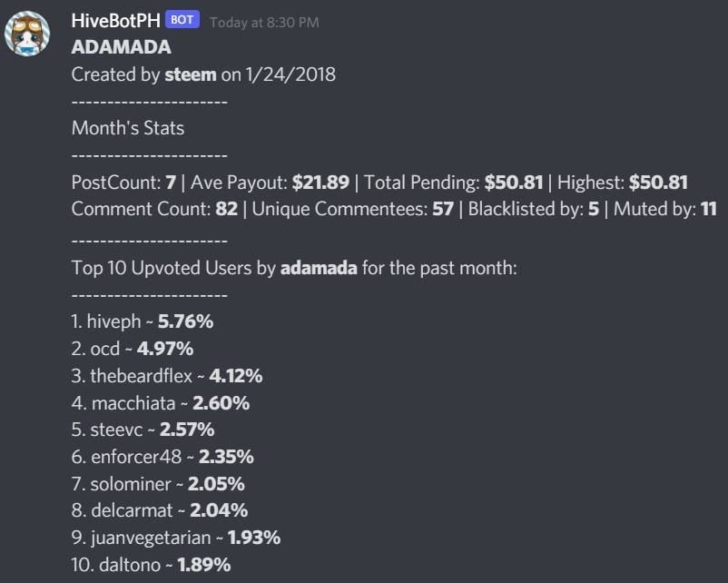
Task: Click the Ave Payout $21.89 value
Action: point(320,183)
